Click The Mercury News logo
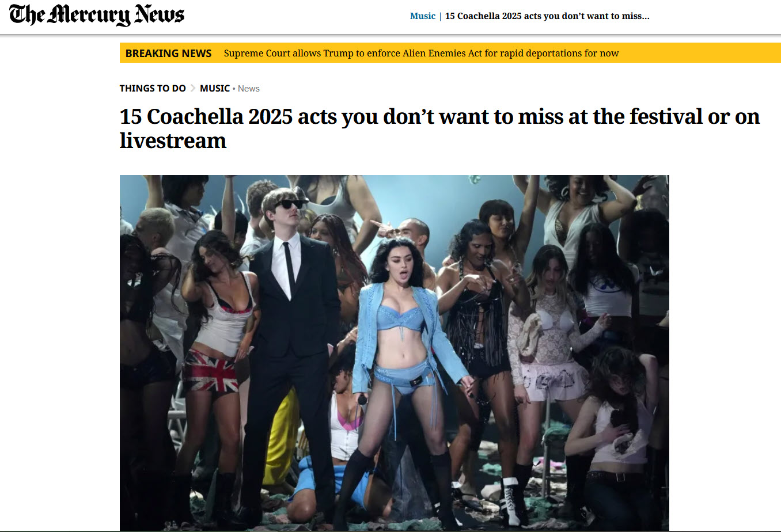This screenshot has width=781, height=532. (x=97, y=15)
